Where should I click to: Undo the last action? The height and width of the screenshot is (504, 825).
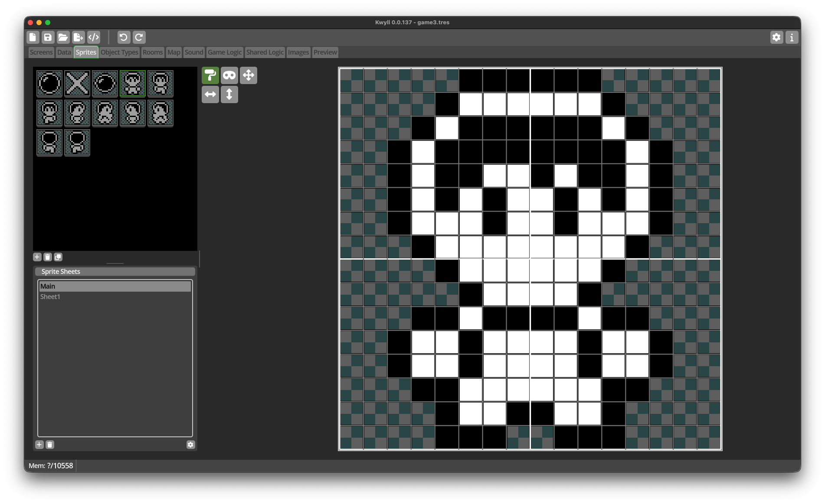pos(124,37)
